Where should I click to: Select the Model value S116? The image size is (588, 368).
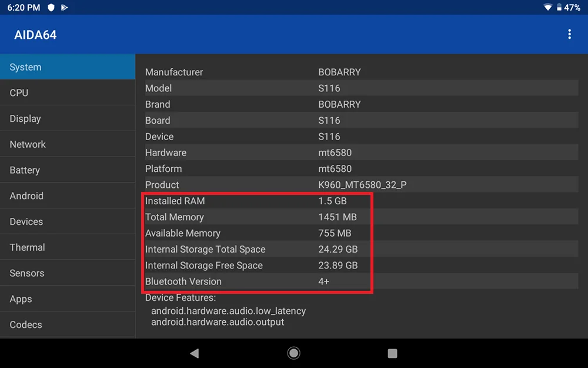(x=329, y=88)
